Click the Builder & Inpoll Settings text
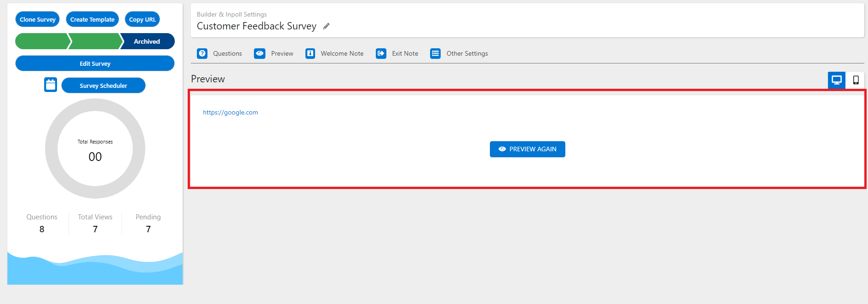The image size is (868, 304). 232,14
